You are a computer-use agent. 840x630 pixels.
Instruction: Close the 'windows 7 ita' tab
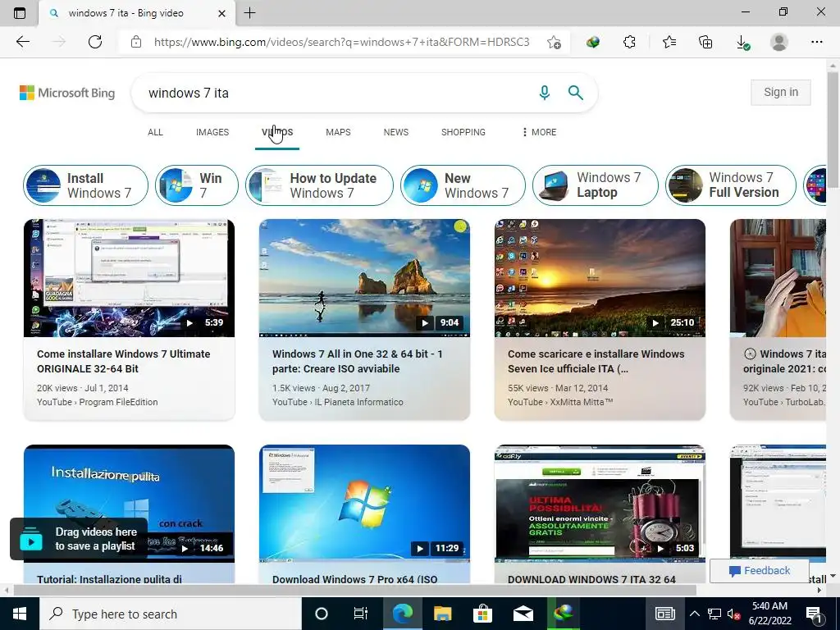coord(221,13)
